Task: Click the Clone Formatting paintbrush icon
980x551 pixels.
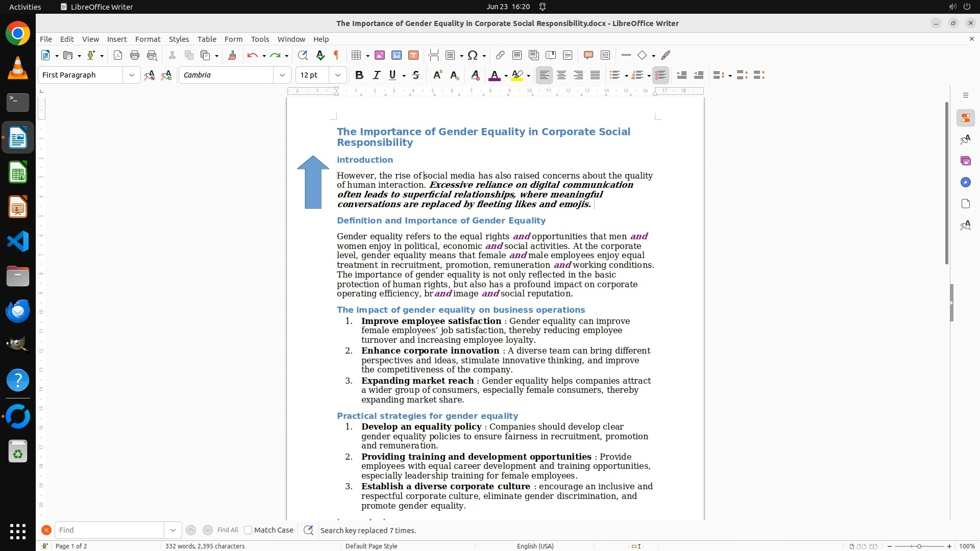Action: click(x=232, y=55)
